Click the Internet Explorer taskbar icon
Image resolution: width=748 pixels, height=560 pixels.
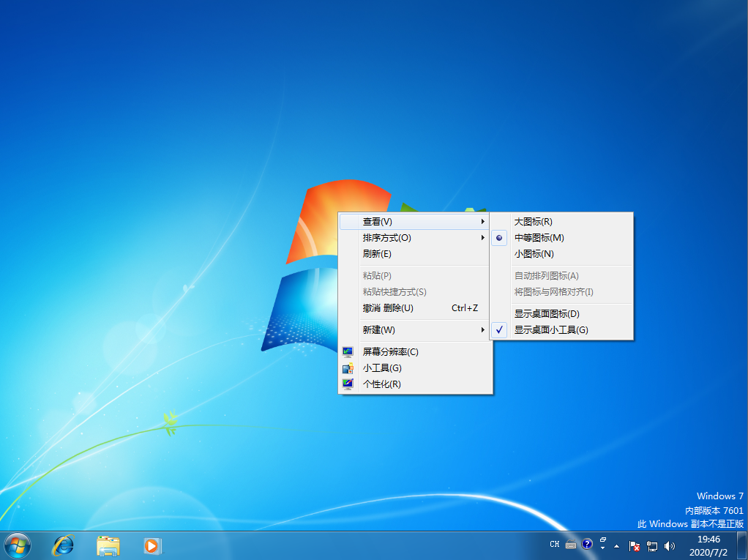(x=63, y=545)
